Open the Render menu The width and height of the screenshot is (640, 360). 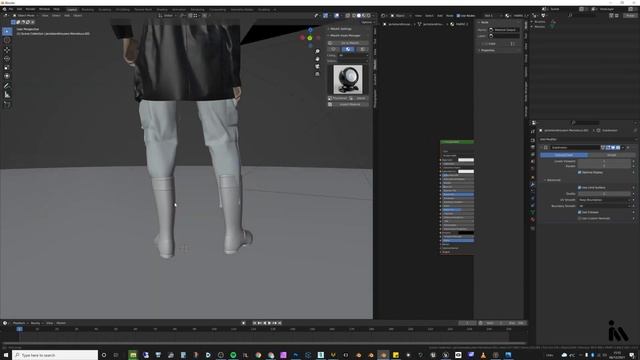30,9
